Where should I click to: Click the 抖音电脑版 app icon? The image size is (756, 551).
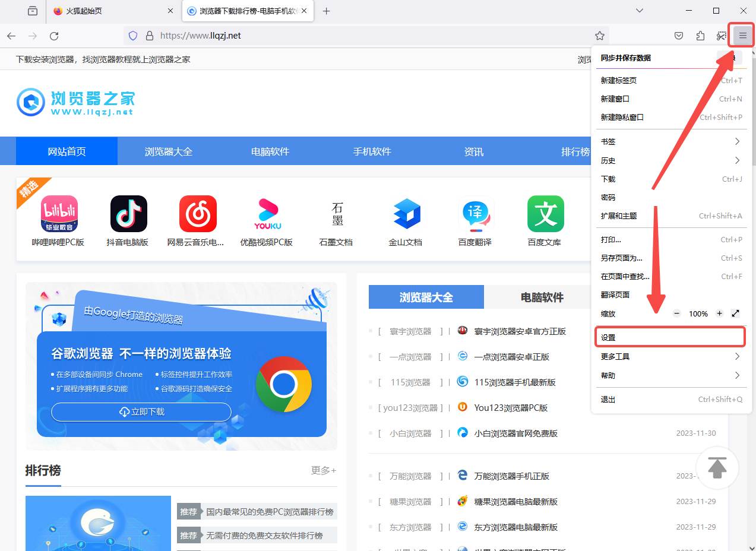tap(128, 214)
